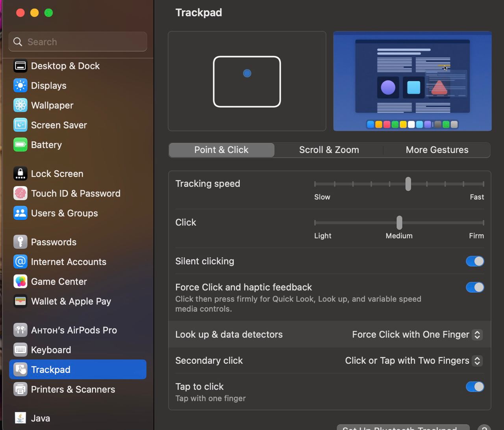The height and width of the screenshot is (430, 504).
Task: Open Touch ID & Password fingerprint icon
Action: (x=20, y=194)
